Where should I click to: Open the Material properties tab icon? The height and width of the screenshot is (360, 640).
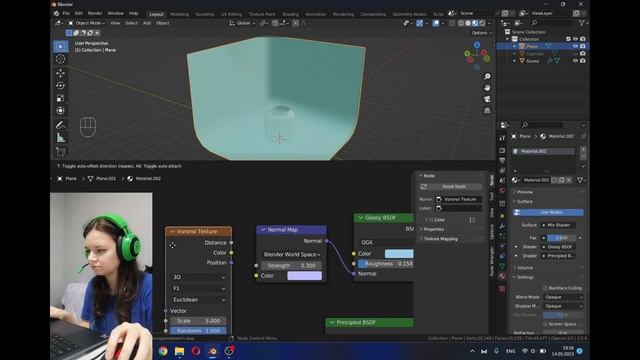pyautogui.click(x=502, y=276)
